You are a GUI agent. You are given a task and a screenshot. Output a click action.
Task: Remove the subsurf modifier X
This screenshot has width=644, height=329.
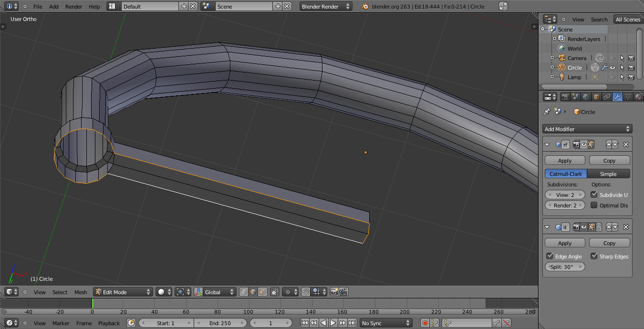click(626, 144)
